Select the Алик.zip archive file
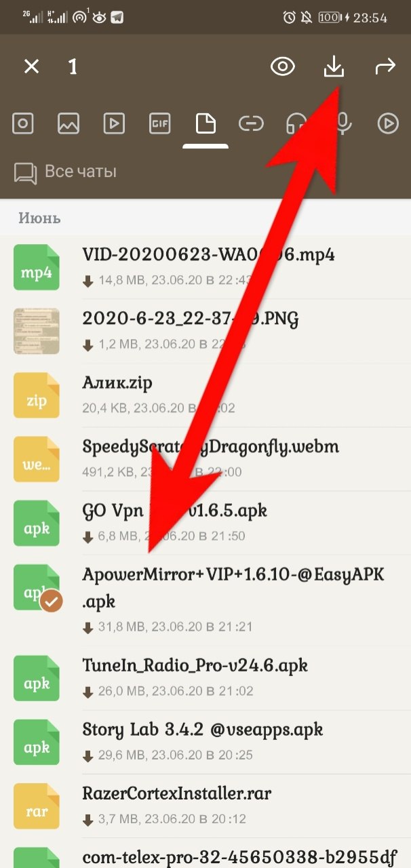 [x=206, y=395]
